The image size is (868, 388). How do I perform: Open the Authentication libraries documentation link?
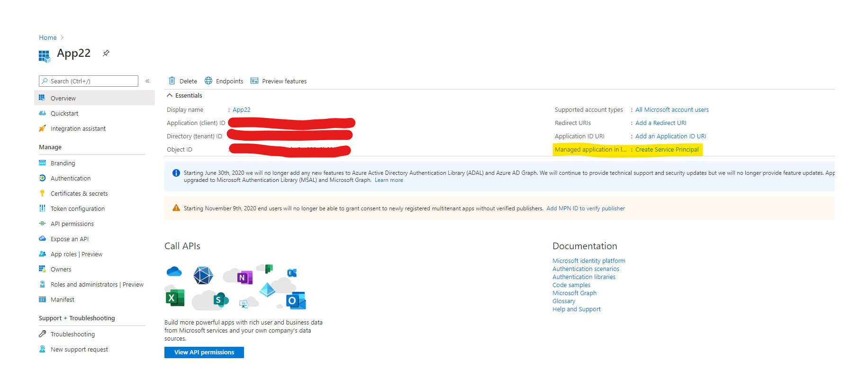[584, 277]
